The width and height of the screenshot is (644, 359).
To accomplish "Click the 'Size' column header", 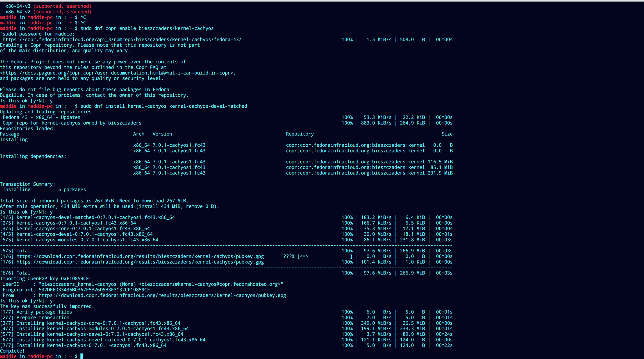I will [447, 134].
